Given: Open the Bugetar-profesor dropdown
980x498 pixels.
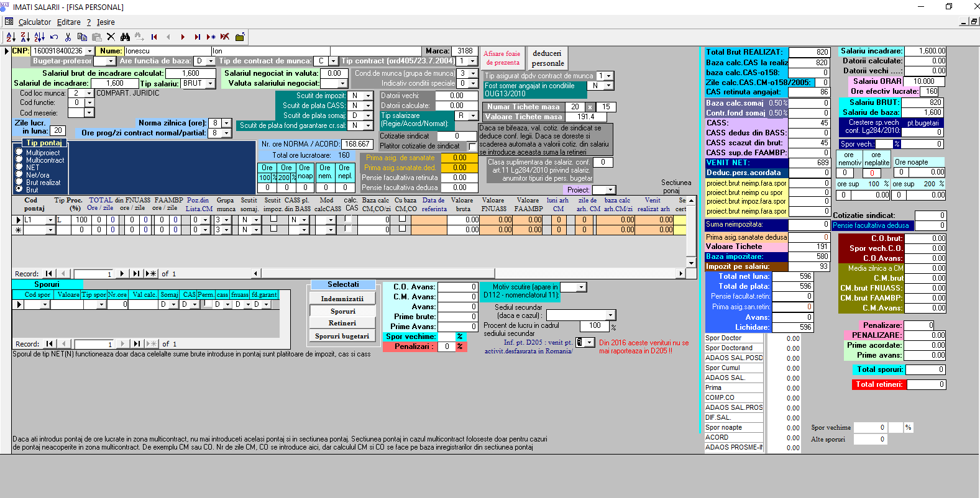Looking at the screenshot, I should click(x=111, y=61).
